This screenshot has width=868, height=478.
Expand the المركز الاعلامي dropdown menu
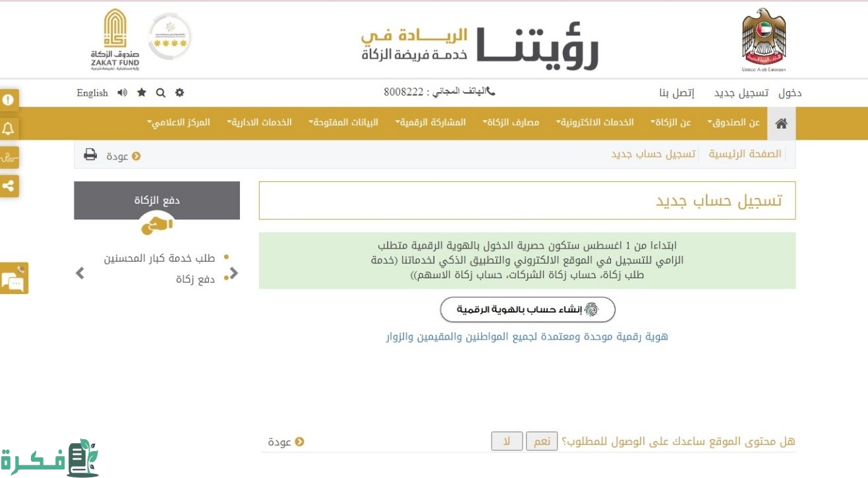(179, 123)
